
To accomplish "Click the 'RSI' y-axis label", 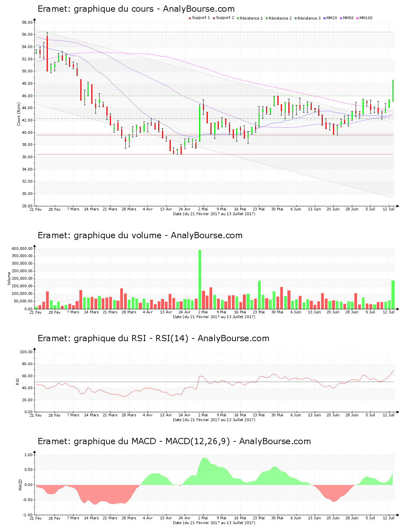I will [18, 381].
